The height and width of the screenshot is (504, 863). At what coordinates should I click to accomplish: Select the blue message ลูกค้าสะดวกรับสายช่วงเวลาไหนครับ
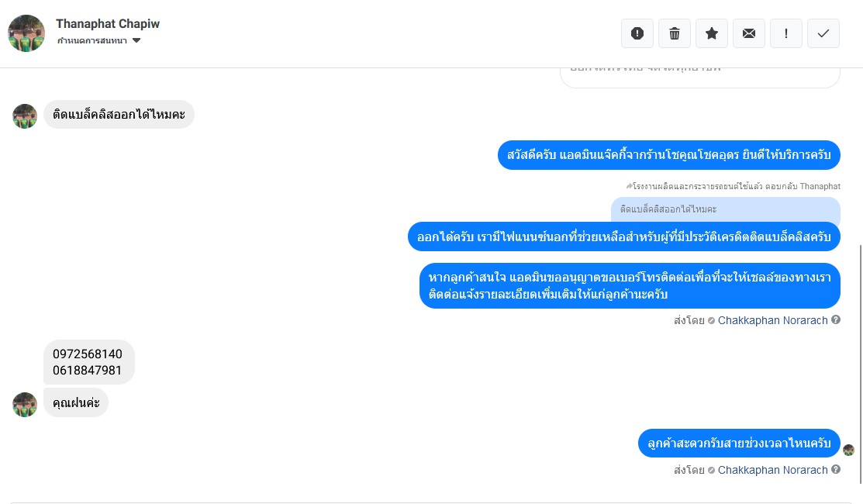coord(739,444)
